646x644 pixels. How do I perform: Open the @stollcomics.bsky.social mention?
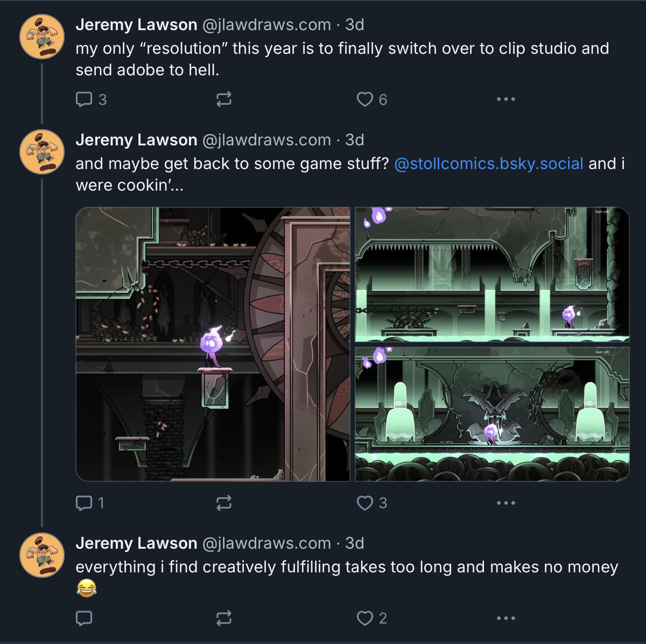pos(489,163)
